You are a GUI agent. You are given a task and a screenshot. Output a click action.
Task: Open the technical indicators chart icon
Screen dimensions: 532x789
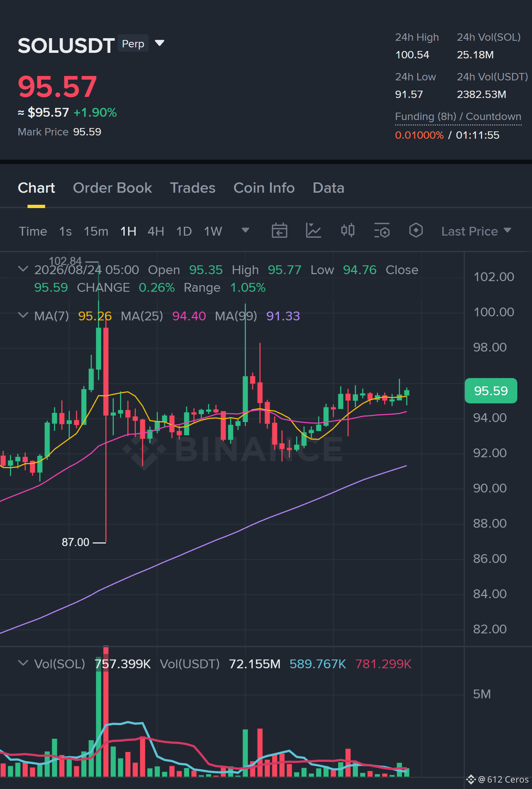pos(313,230)
